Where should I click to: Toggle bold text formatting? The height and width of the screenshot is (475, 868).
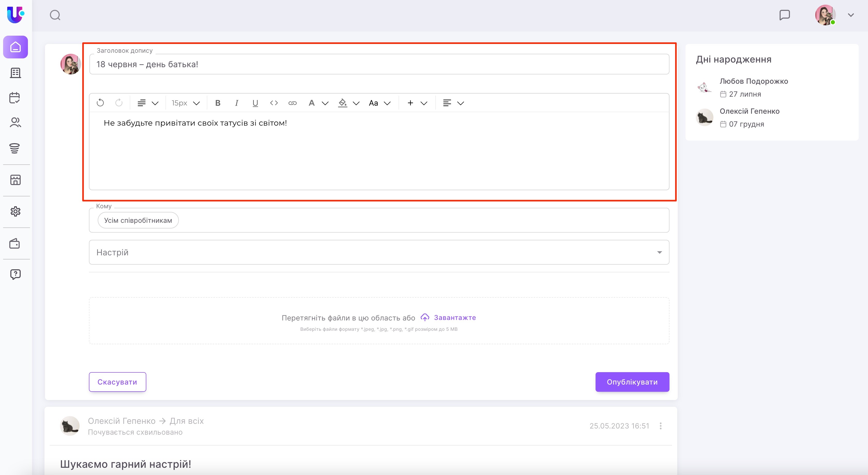218,103
